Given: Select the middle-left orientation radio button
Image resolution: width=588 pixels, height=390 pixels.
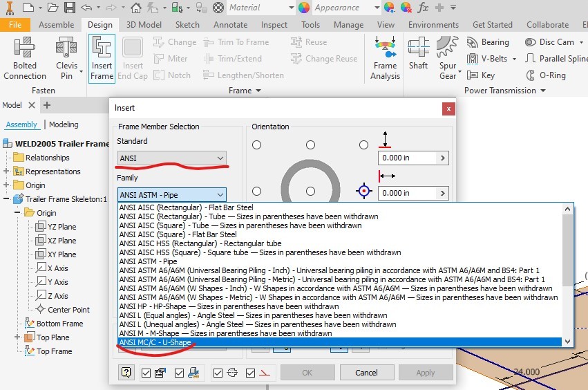Looking at the screenshot, I should pos(256,192).
